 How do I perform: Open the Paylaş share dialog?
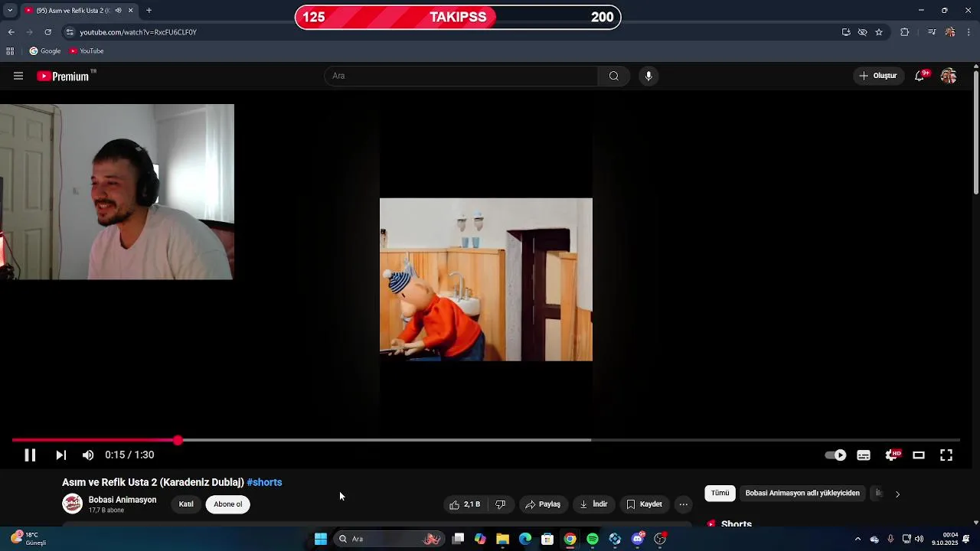[x=543, y=504]
